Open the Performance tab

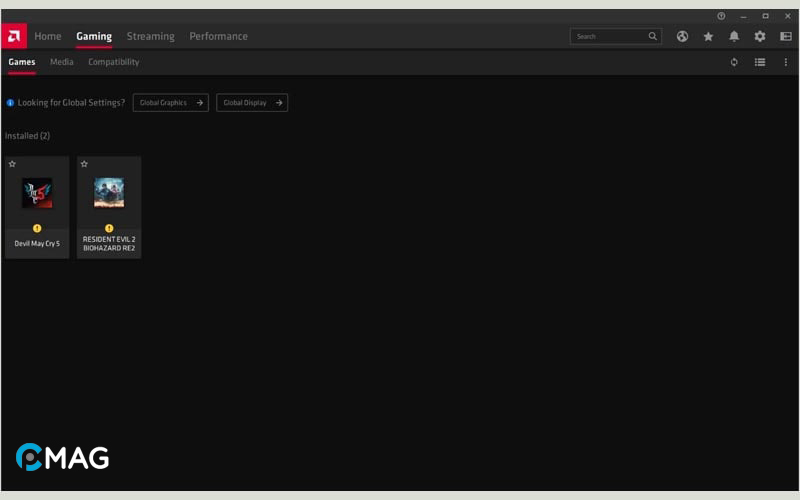coord(218,36)
